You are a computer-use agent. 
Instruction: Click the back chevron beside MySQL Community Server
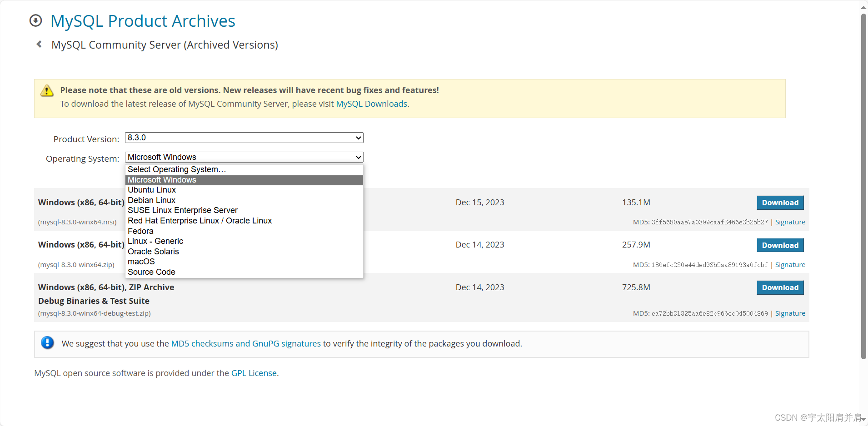pyautogui.click(x=40, y=44)
